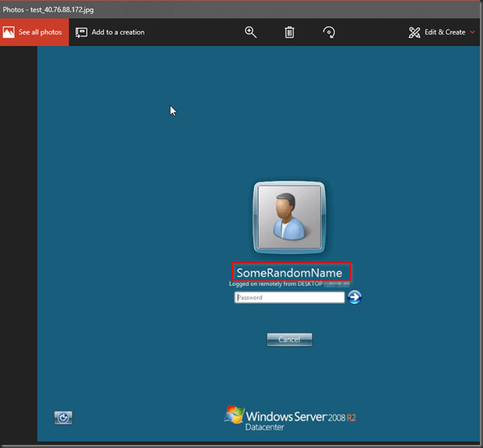Image resolution: width=483 pixels, height=448 pixels.
Task: Click the Windows Server 2008 R2 text
Action: (x=301, y=416)
